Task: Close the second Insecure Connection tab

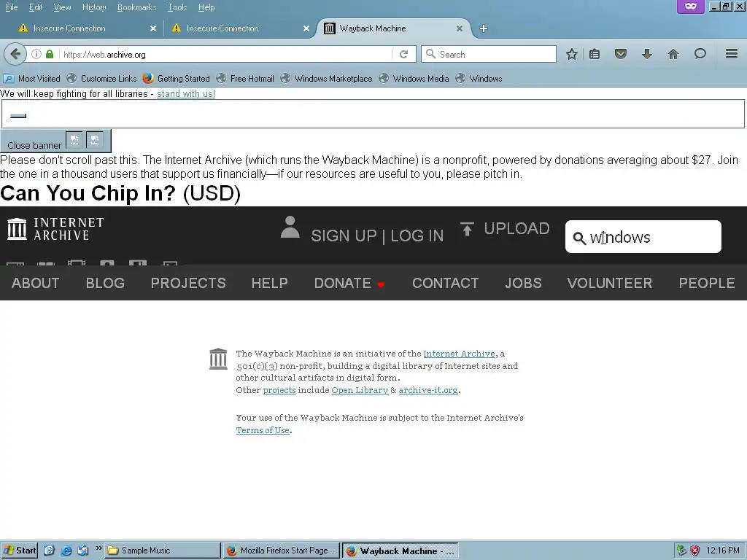Action: [x=306, y=28]
